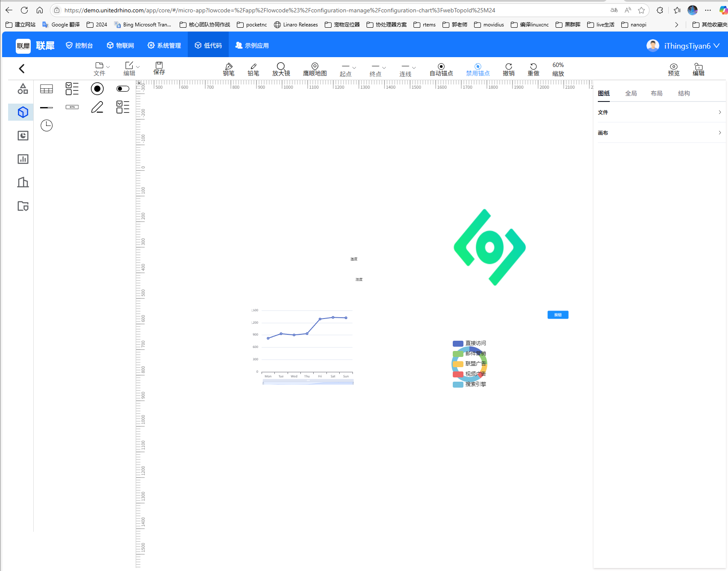The image size is (728, 571).
Task: Click the blue 按钮 button on canvas
Action: [x=558, y=315]
